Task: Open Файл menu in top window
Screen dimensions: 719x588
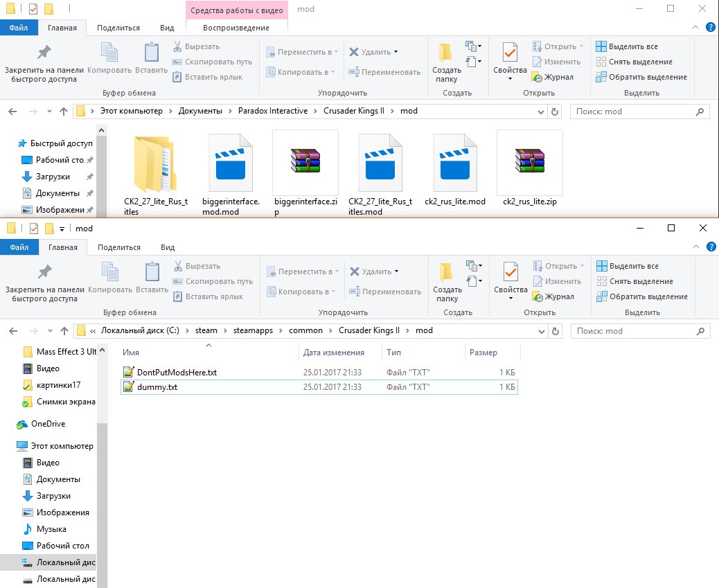Action: click(x=18, y=28)
